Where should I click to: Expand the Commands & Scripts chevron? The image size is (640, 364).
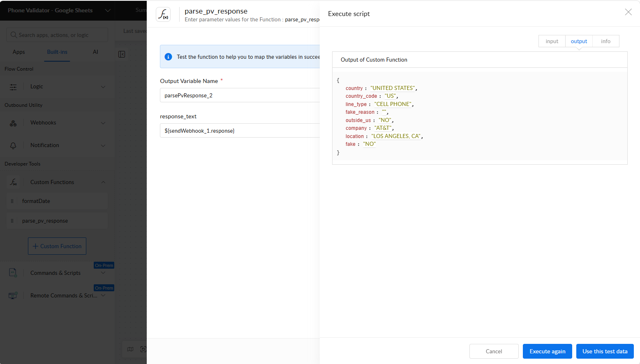[103, 273]
